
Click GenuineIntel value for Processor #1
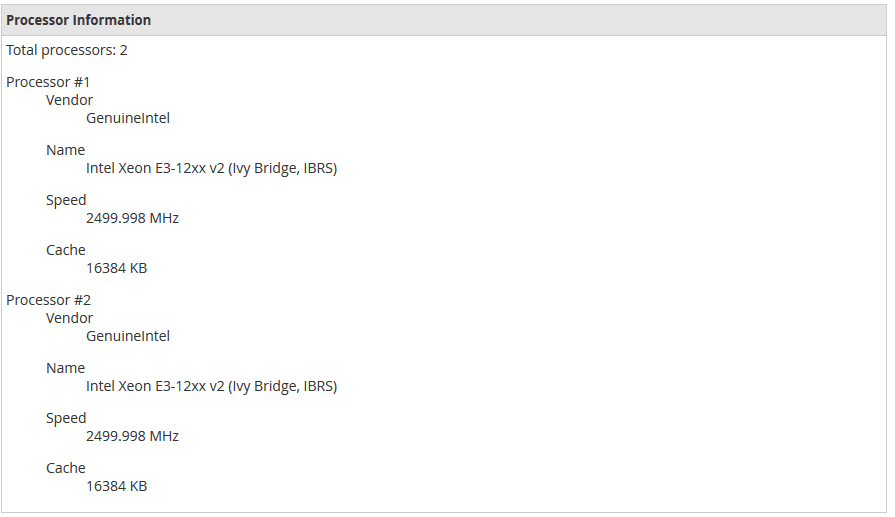128,118
